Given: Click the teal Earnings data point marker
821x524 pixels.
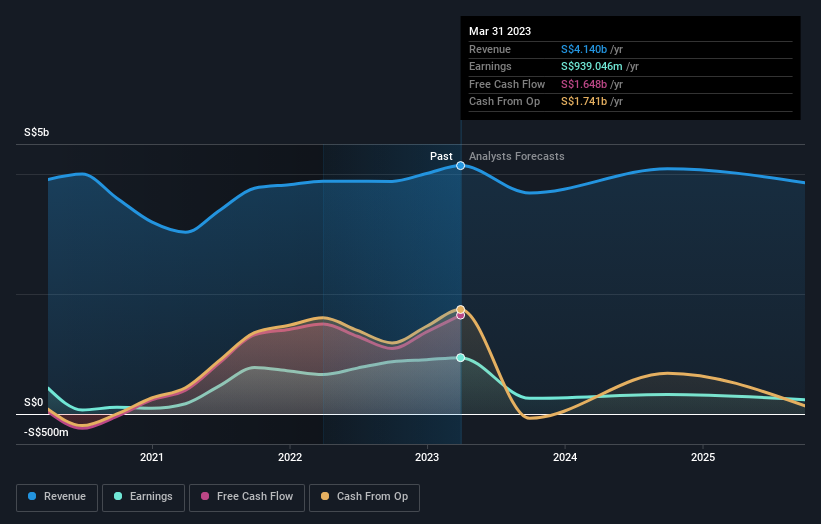Looking at the screenshot, I should (x=460, y=358).
